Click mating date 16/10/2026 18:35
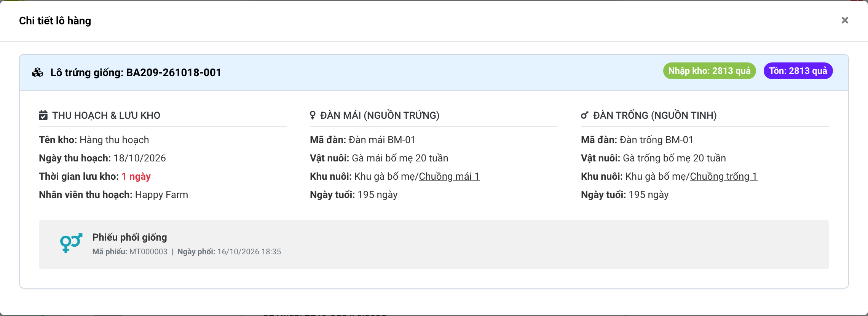The width and height of the screenshot is (868, 316). click(x=249, y=252)
